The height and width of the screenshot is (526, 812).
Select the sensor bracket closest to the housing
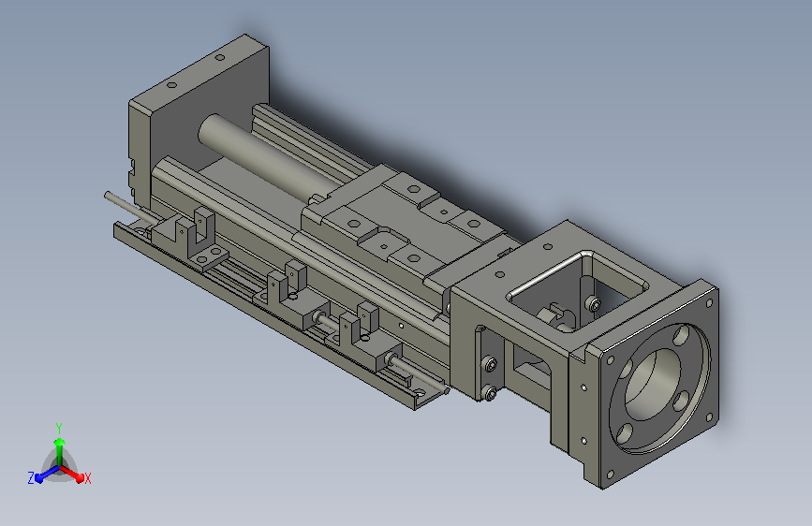(x=365, y=338)
